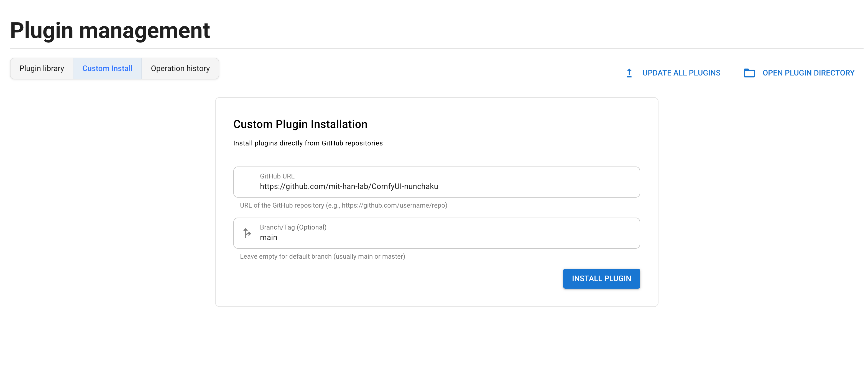Click the git branch icon in Branch/Tag field
868x368 pixels.
[247, 233]
